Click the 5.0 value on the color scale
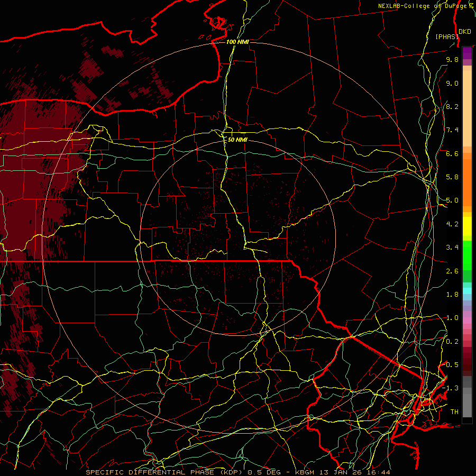 click(452, 200)
